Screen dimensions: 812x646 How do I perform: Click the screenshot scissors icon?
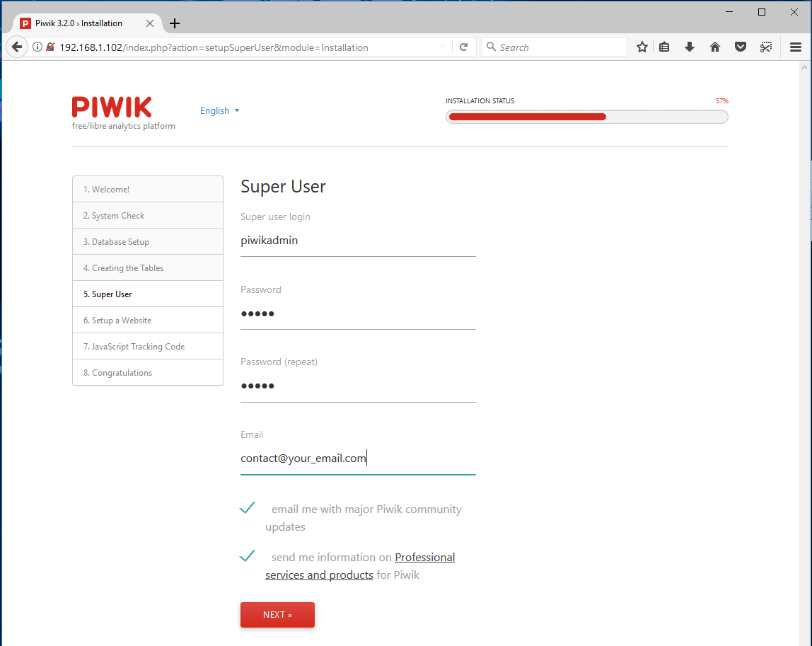pos(766,47)
